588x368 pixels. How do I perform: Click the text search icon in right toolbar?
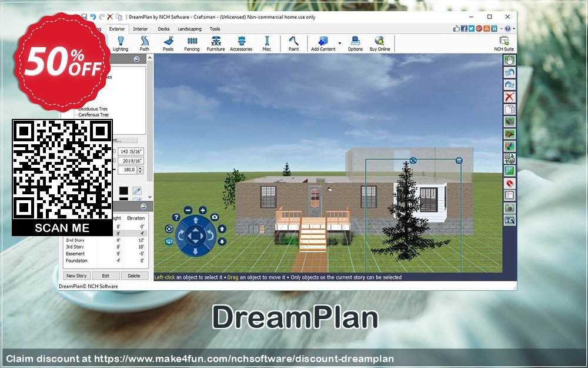pos(509,220)
